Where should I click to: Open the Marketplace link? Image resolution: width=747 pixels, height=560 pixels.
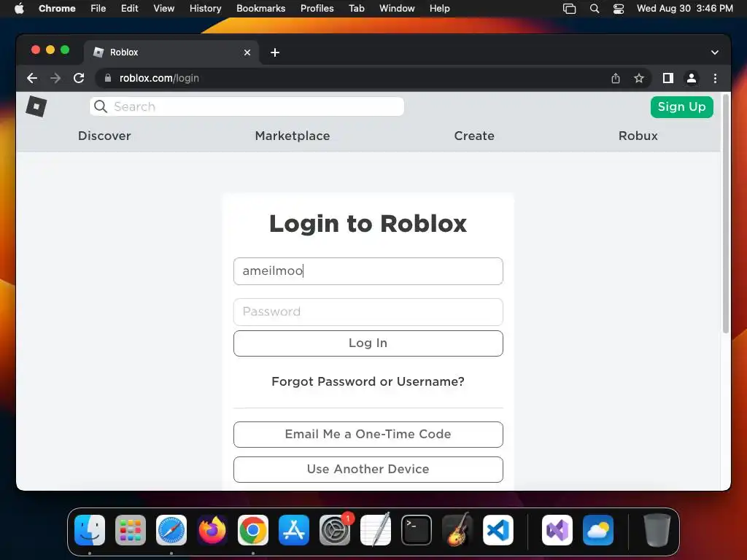pos(293,136)
